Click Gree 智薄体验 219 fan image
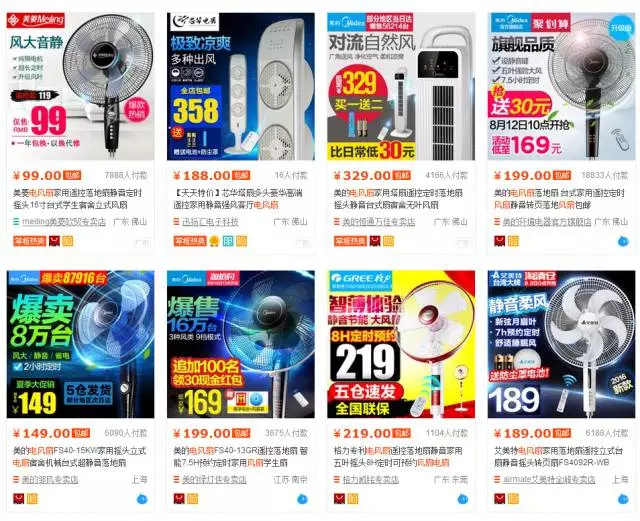Image resolution: width=640 pixels, height=521 pixels. tap(401, 344)
